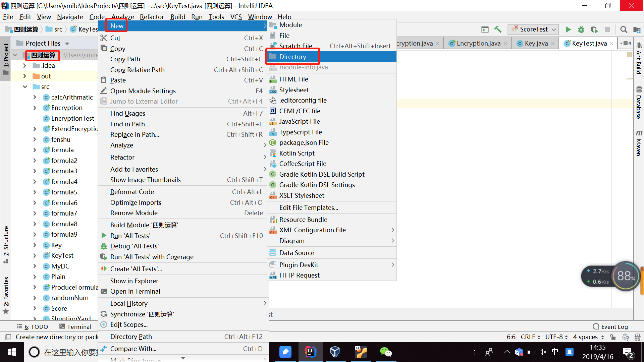
Task: Open the Terminal tool window tab
Action: (x=75, y=326)
